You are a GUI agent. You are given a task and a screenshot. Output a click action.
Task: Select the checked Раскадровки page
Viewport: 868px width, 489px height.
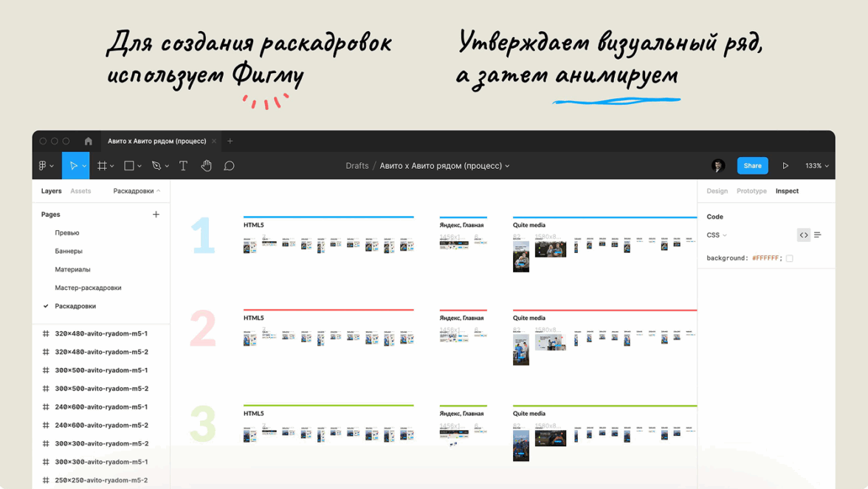[x=75, y=306]
